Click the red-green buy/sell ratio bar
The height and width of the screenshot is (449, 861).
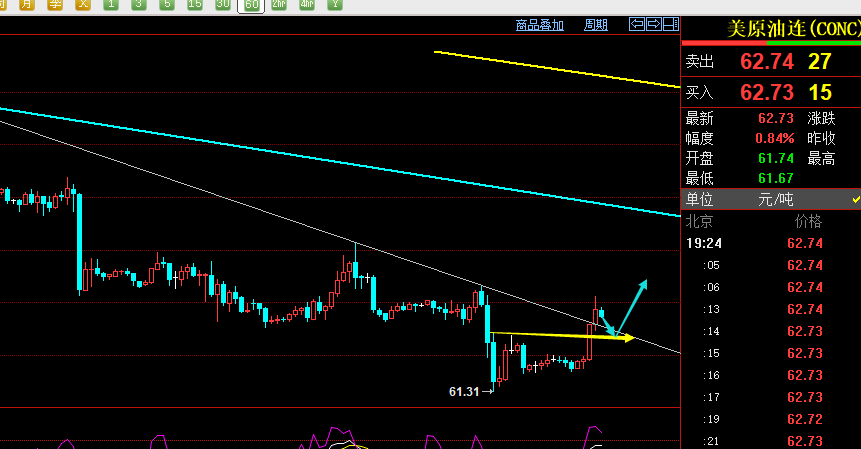click(x=771, y=43)
